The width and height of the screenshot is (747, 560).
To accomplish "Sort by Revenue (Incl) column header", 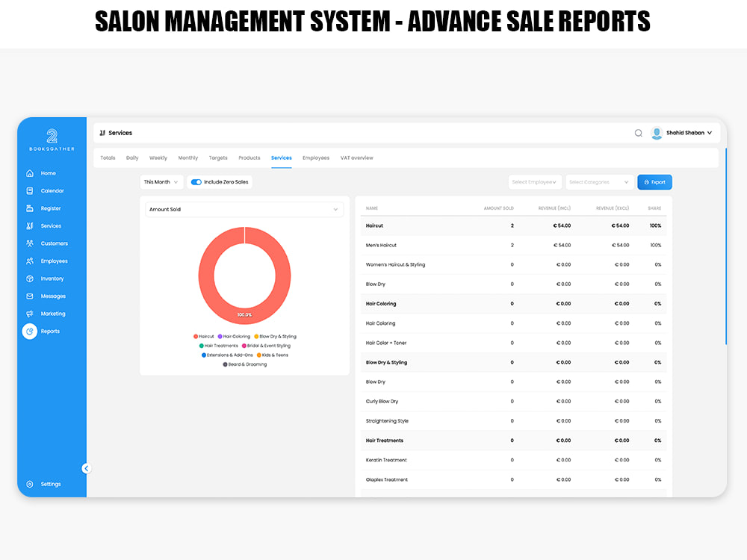I will click(554, 208).
